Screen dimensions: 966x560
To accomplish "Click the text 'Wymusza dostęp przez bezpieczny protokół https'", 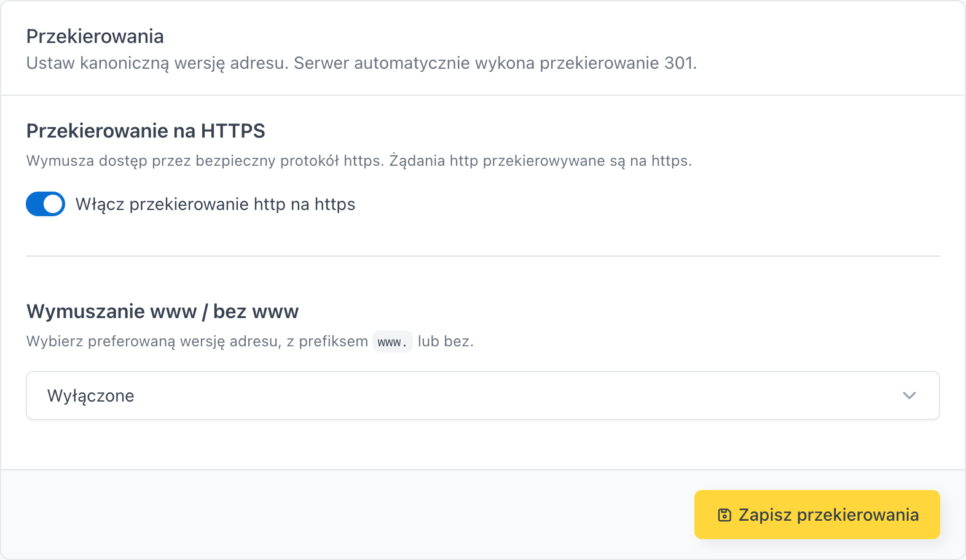I will point(205,161).
